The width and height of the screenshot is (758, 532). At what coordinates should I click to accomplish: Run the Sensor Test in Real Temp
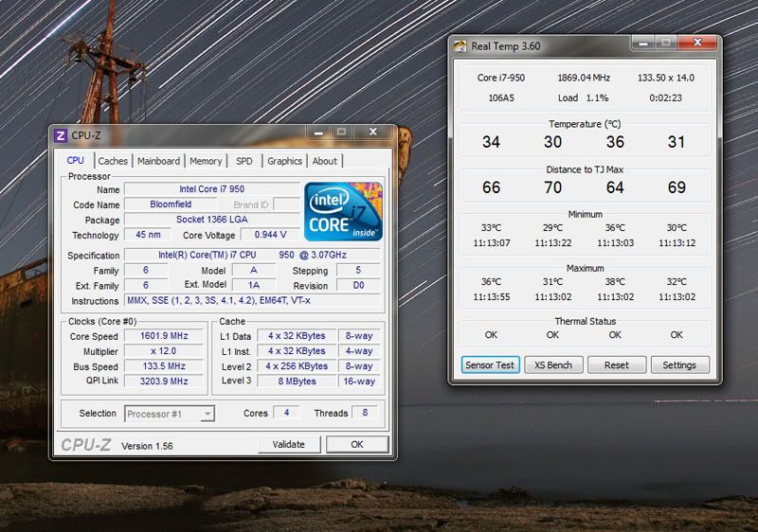(x=491, y=364)
